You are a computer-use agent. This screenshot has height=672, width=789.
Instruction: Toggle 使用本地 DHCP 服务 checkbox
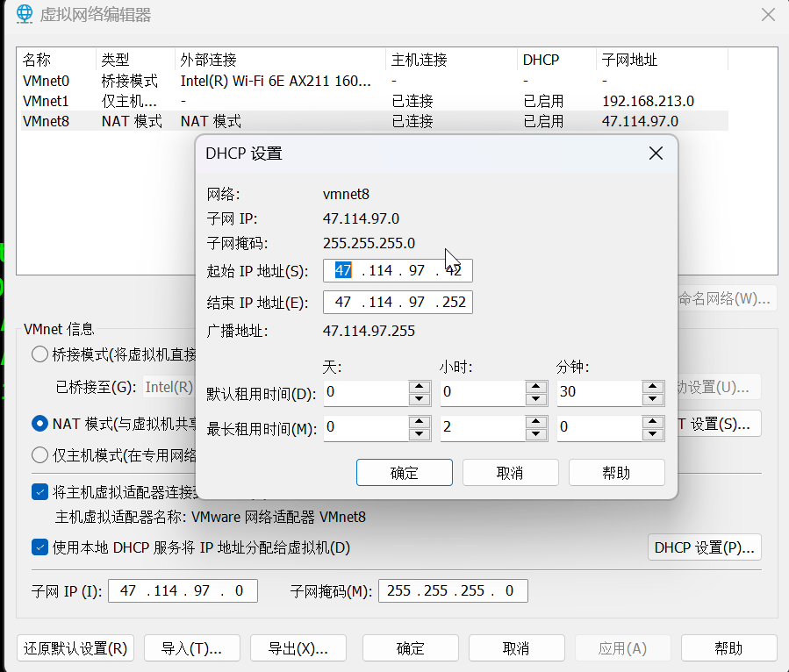39,547
